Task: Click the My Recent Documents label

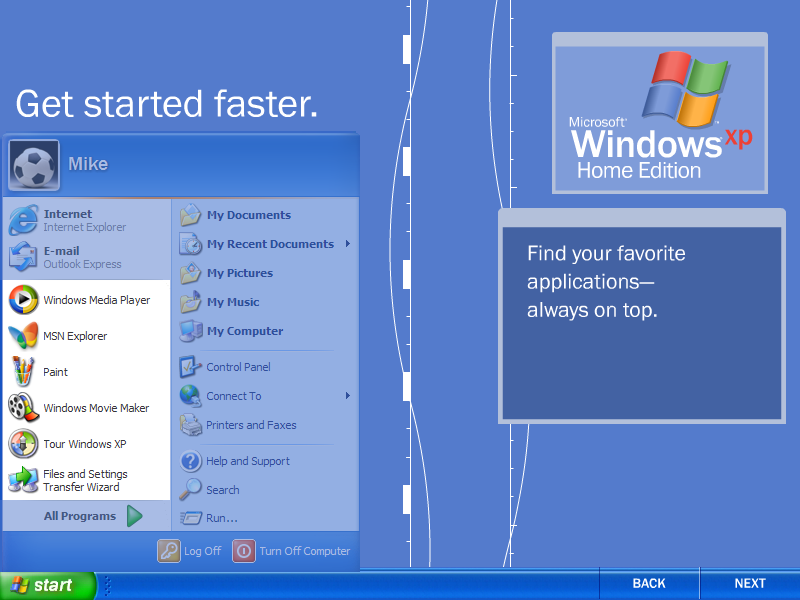Action: [270, 244]
